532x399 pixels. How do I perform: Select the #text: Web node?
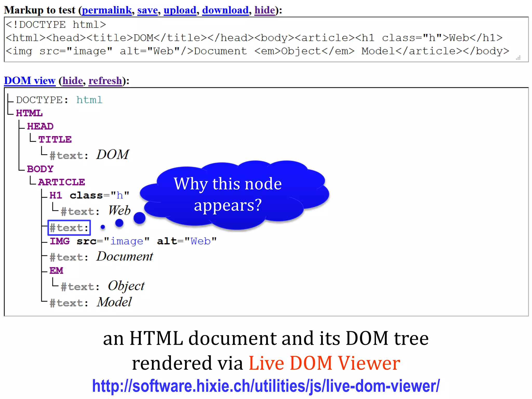[96, 211]
